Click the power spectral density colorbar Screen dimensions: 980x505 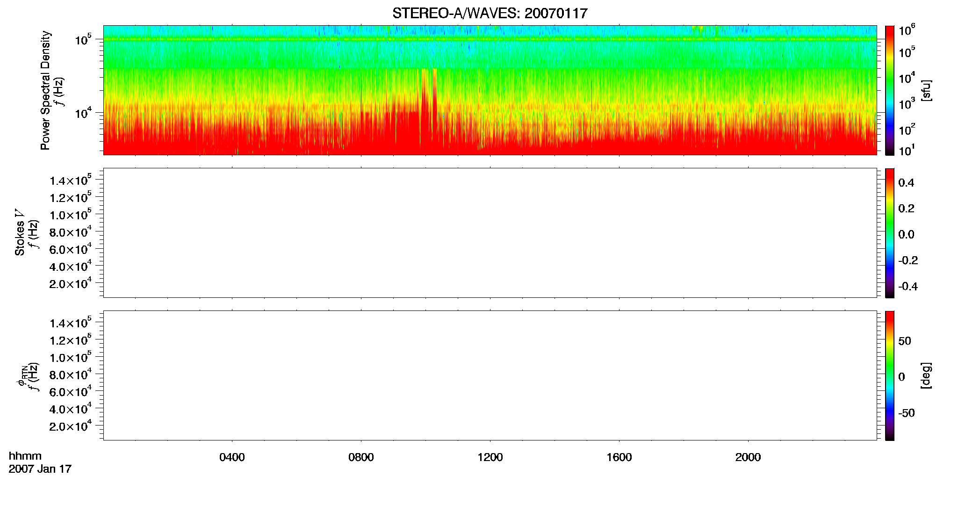pyautogui.click(x=890, y=90)
